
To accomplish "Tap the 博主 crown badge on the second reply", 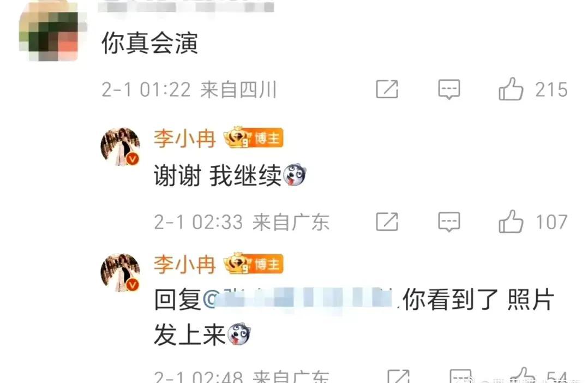I will point(254,264).
